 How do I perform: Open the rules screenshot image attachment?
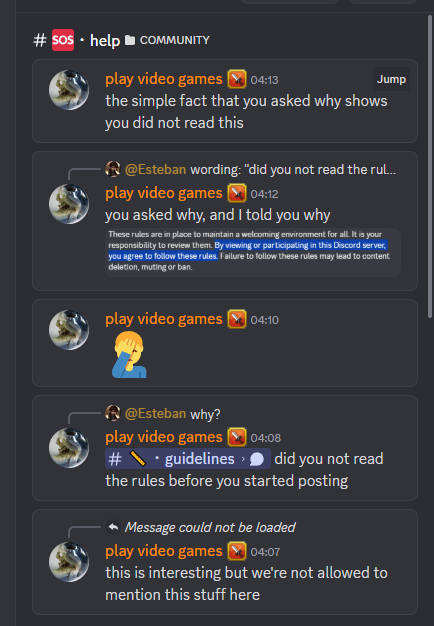[253, 252]
